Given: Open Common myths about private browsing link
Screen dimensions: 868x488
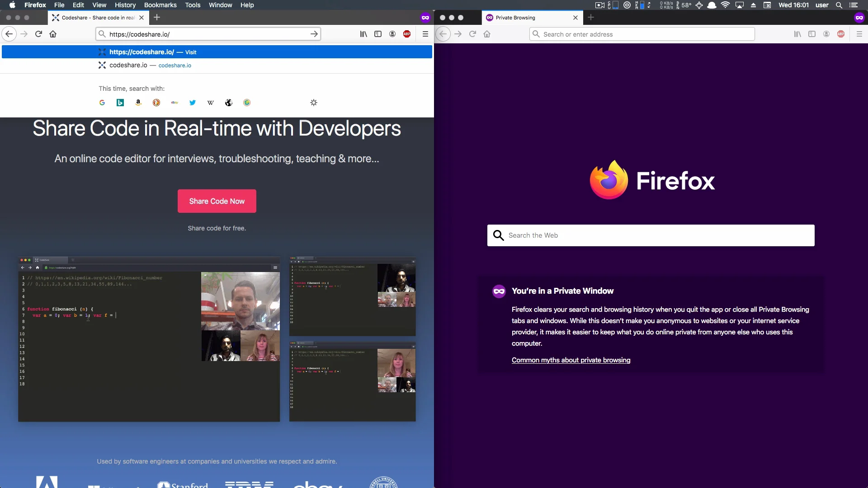Looking at the screenshot, I should (571, 360).
